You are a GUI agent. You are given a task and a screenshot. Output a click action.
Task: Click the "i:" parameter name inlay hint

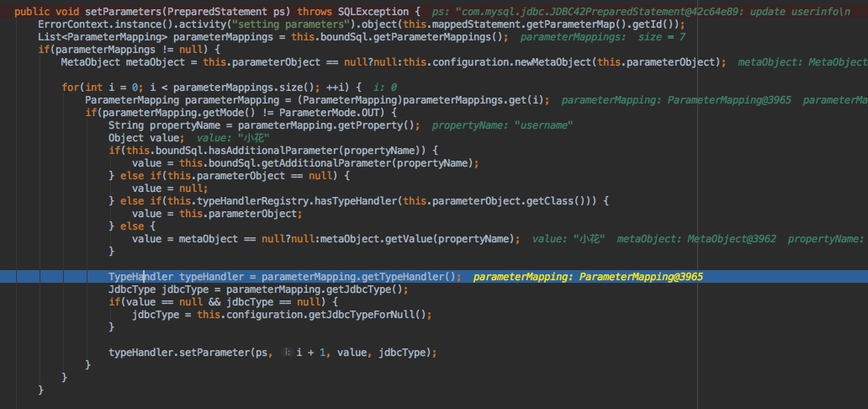(x=288, y=353)
